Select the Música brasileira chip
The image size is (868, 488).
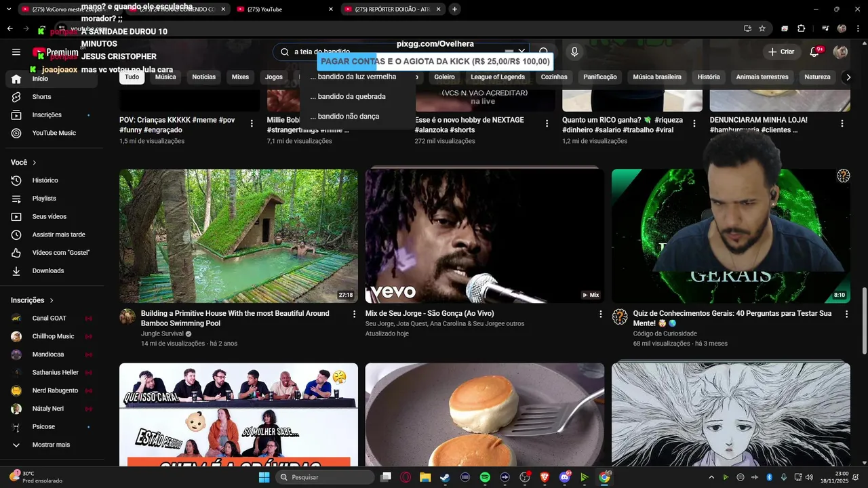point(657,77)
